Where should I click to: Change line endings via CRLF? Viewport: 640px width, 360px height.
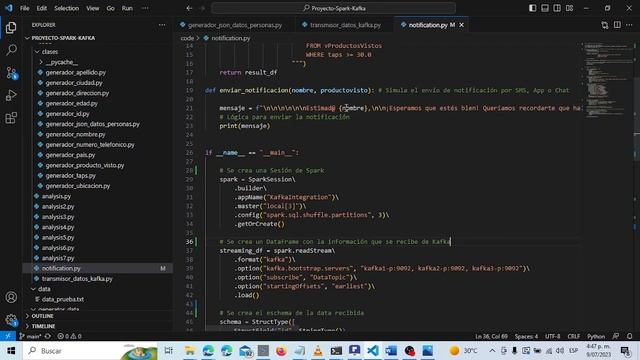(x=573, y=336)
